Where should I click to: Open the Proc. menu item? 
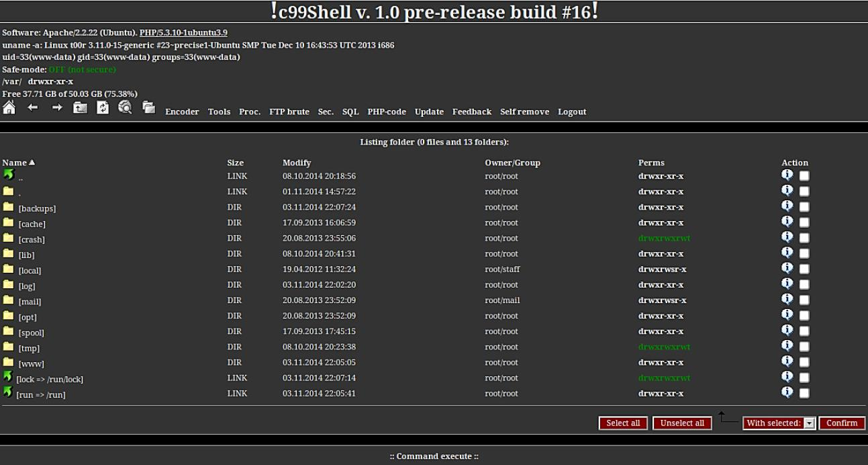coord(250,112)
